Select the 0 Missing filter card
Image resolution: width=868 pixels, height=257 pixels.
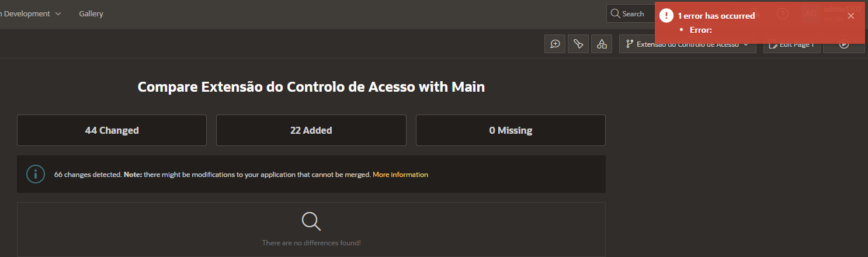[511, 130]
